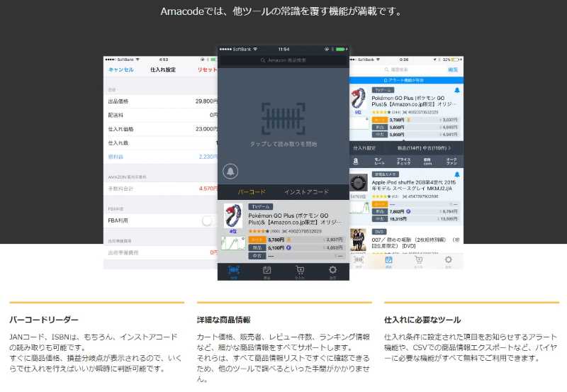567x392 pixels.
Task: Tap the blue alert banner in right phone
Action: (x=406, y=80)
